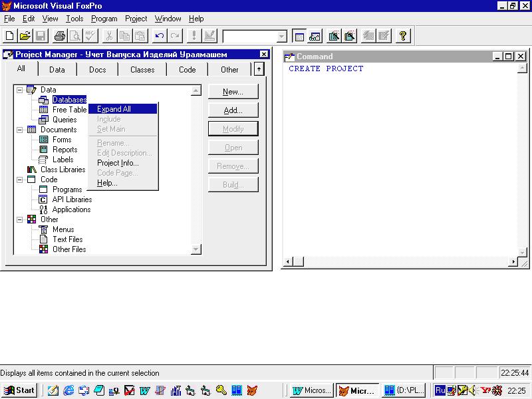Click Command window horizontal scroll right arrow
The height and width of the screenshot is (399, 532).
[x=513, y=261]
